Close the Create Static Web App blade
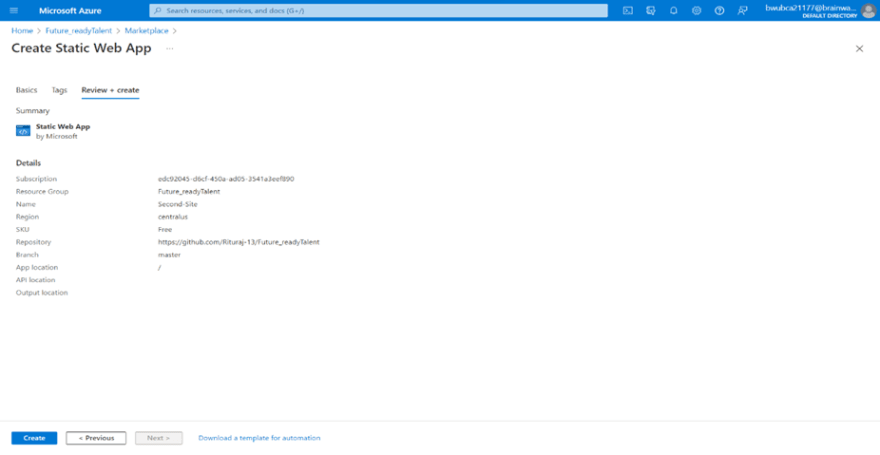 pos(859,49)
